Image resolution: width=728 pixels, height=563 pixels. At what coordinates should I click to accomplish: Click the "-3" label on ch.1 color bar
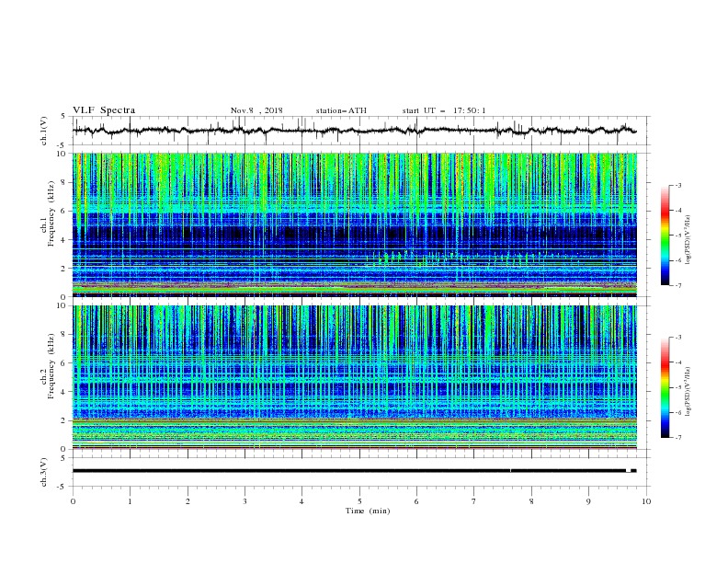click(678, 185)
